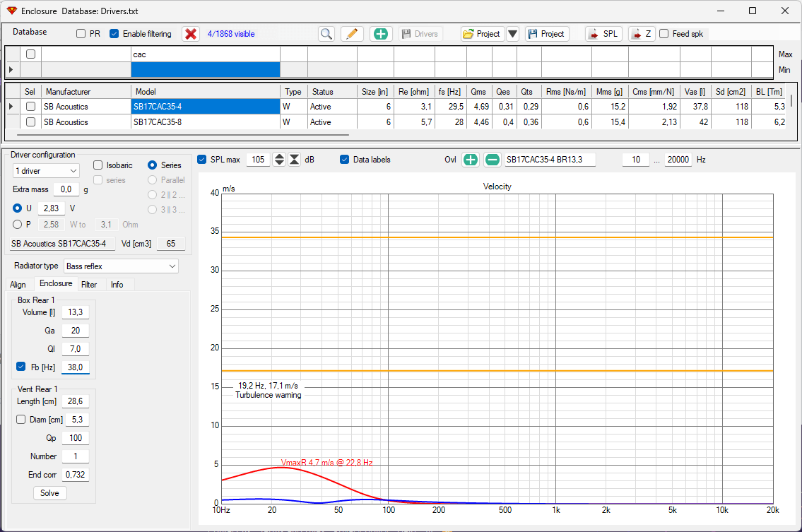The width and height of the screenshot is (802, 532).
Task: Click vent Number field
Action: pyautogui.click(x=75, y=456)
